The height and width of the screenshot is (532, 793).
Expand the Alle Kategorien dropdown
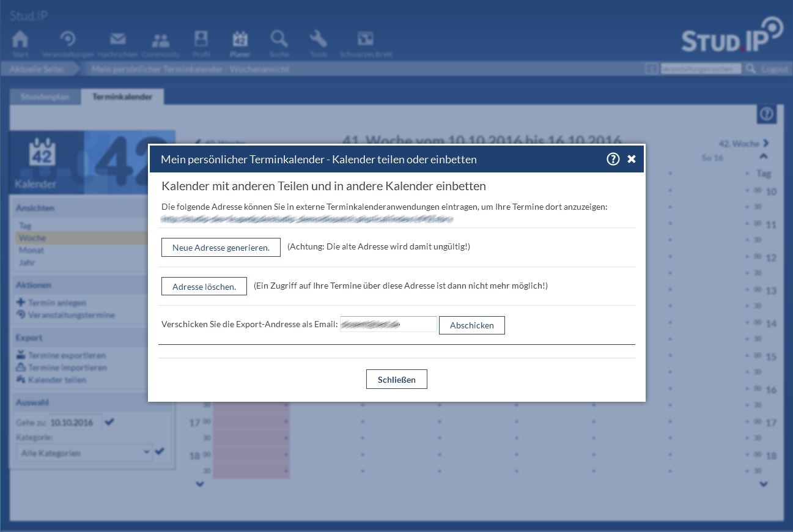[x=84, y=453]
